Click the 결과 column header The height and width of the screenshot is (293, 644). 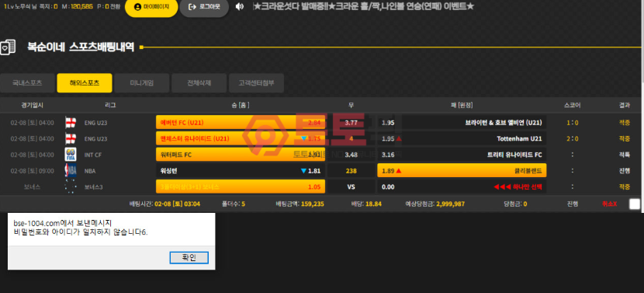[625, 106]
